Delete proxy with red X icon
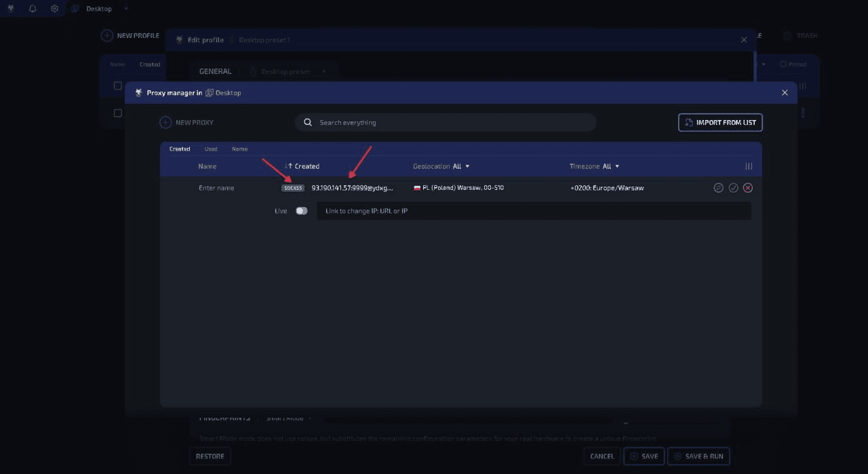Screen dimensions: 868x474 (x=747, y=188)
